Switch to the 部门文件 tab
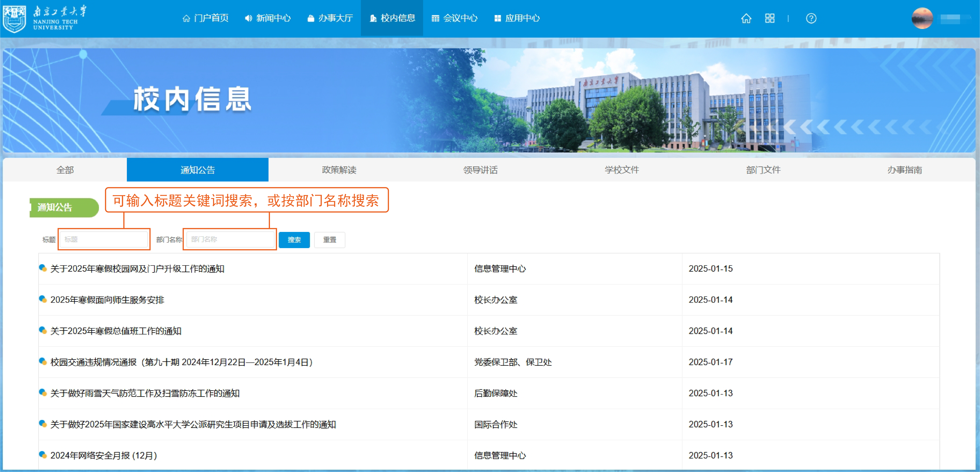 click(x=763, y=170)
